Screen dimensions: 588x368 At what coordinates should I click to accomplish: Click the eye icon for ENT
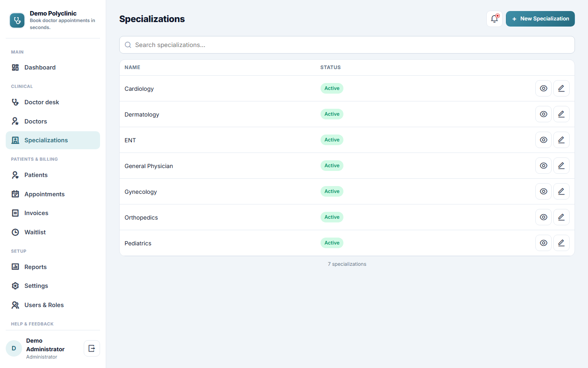[543, 140]
